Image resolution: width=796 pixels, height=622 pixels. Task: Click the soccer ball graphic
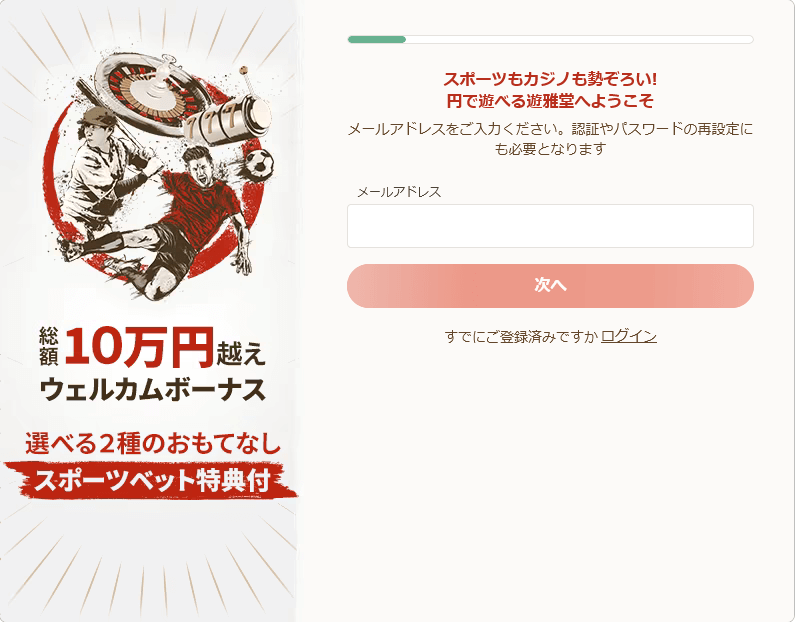259,162
